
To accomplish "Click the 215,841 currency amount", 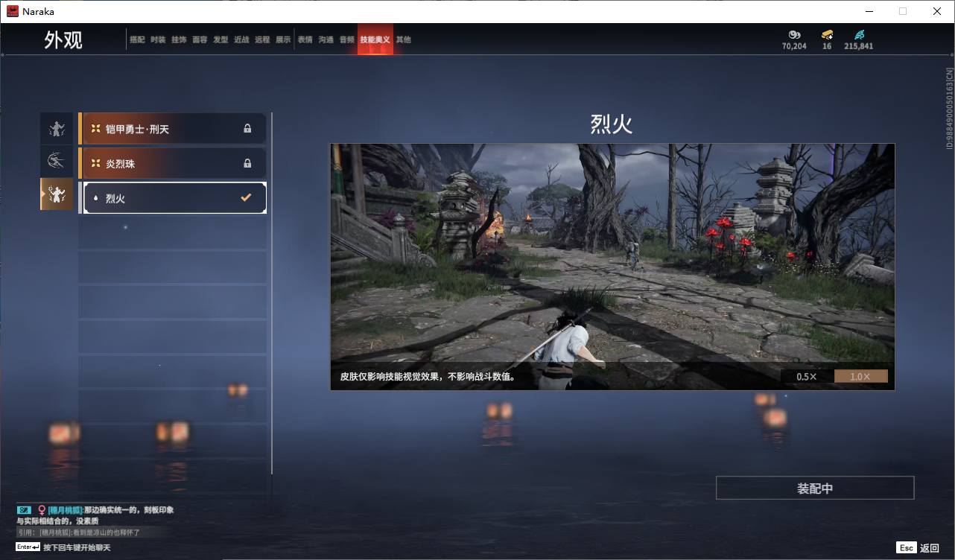I will 859,46.
